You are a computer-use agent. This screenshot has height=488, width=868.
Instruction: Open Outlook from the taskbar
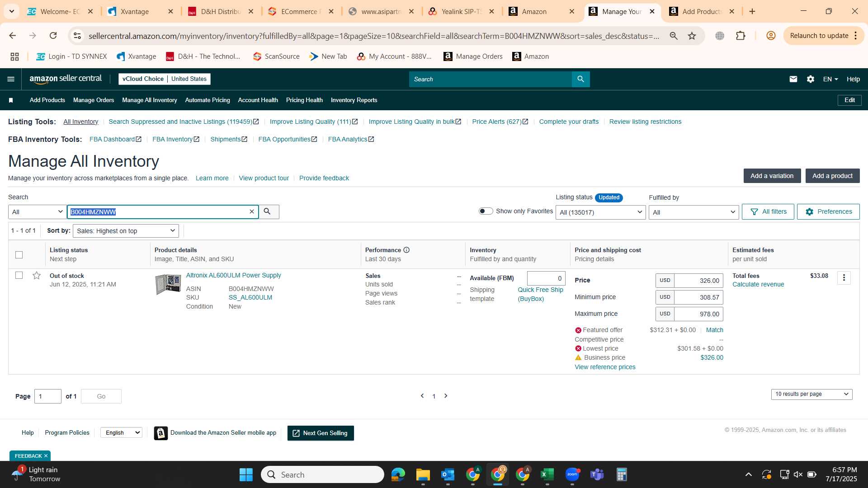(x=448, y=474)
